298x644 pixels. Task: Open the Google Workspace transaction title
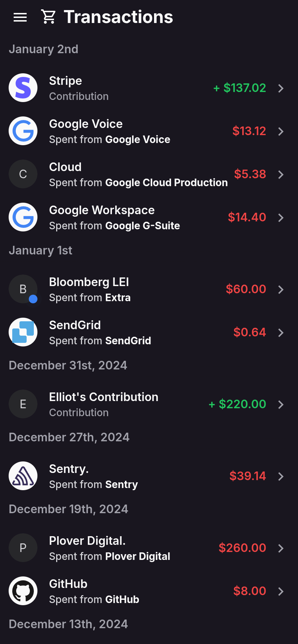(102, 210)
